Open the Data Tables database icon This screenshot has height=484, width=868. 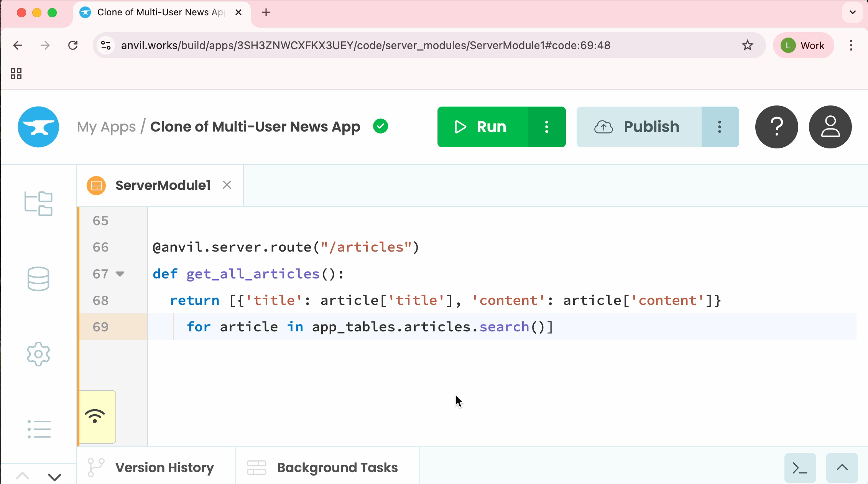(38, 279)
